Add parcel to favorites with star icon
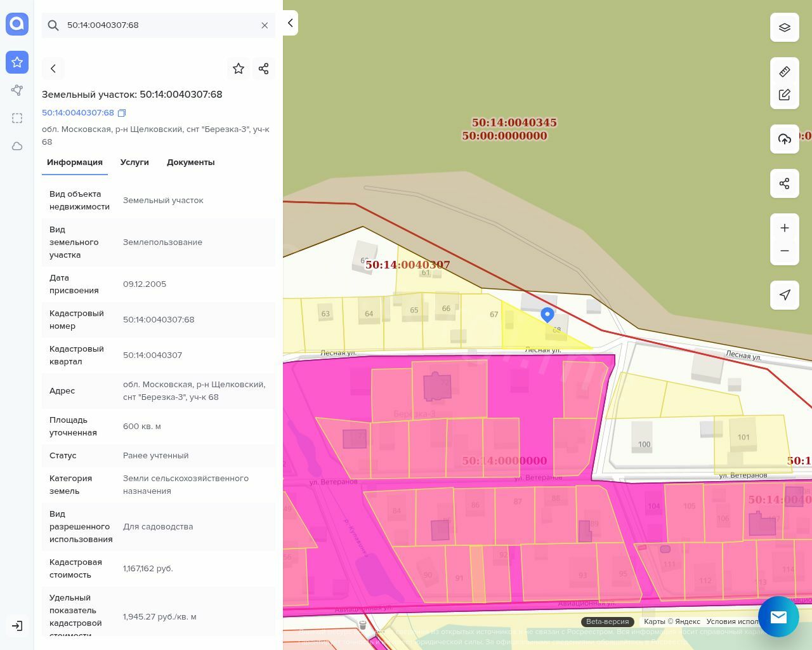The image size is (812, 650). [239, 69]
